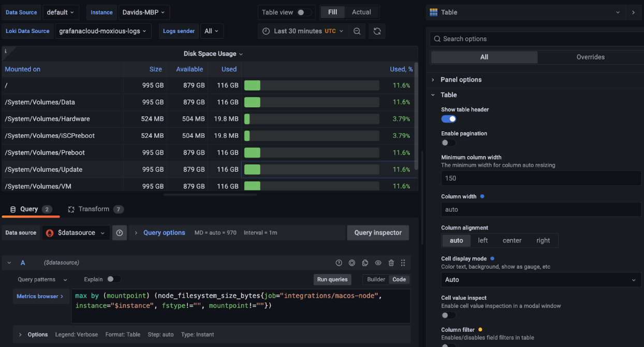Refresh the dashboard data
Screen dimensions: 644x347
(377, 31)
